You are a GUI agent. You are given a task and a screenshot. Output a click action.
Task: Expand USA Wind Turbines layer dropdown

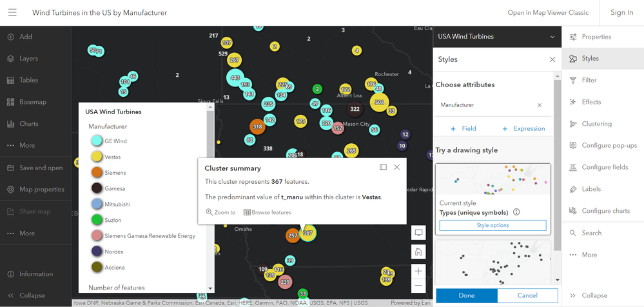[x=552, y=37]
